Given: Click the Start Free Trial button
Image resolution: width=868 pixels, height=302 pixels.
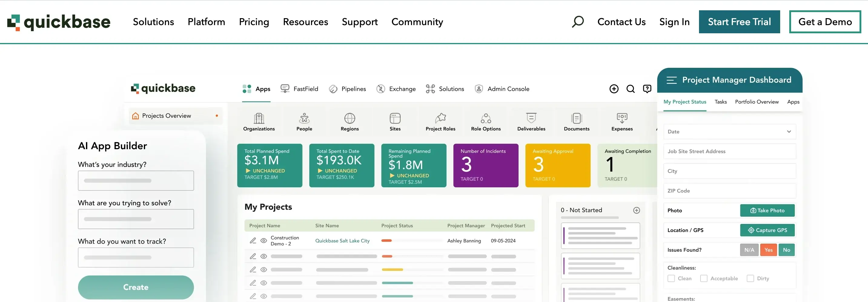Looking at the screenshot, I should (739, 22).
